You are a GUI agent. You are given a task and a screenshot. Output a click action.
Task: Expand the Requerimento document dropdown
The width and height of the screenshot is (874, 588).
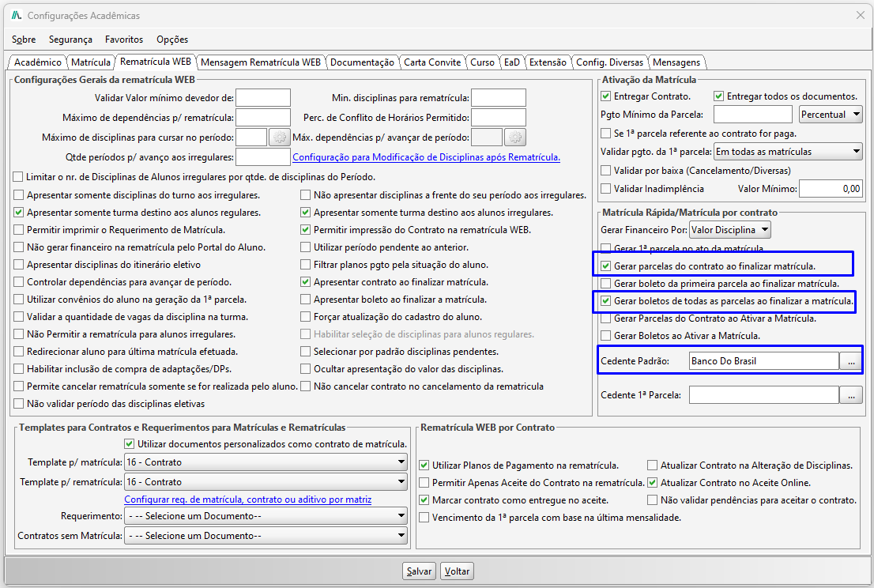coord(266,516)
